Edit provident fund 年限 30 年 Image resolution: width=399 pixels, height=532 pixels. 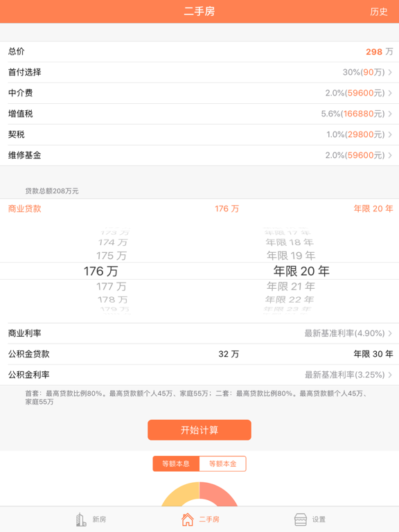373,354
